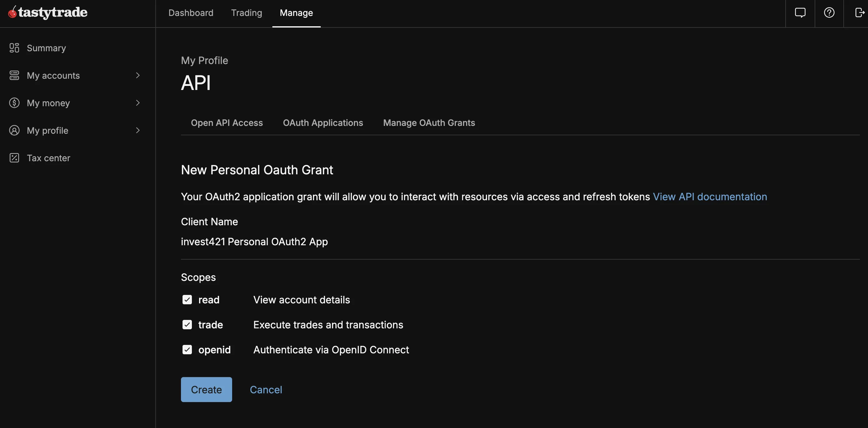The height and width of the screenshot is (428, 868).
Task: Click the My accounts stack icon
Action: (x=14, y=75)
